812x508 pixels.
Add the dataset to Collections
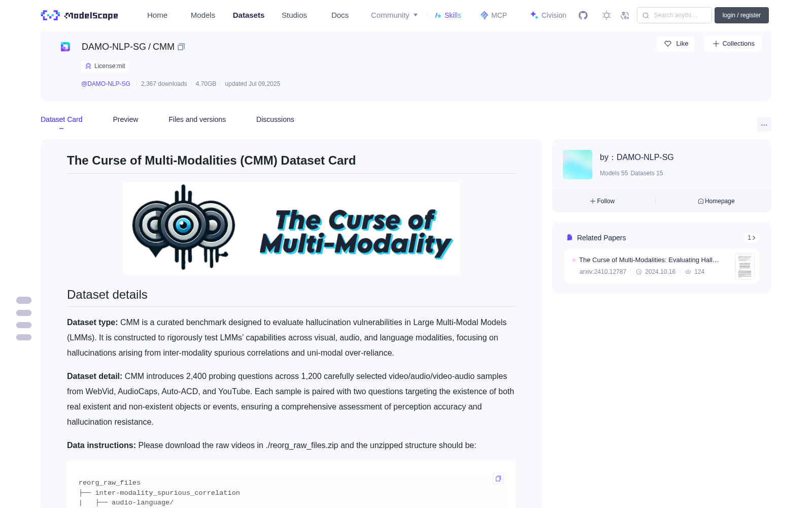point(733,44)
